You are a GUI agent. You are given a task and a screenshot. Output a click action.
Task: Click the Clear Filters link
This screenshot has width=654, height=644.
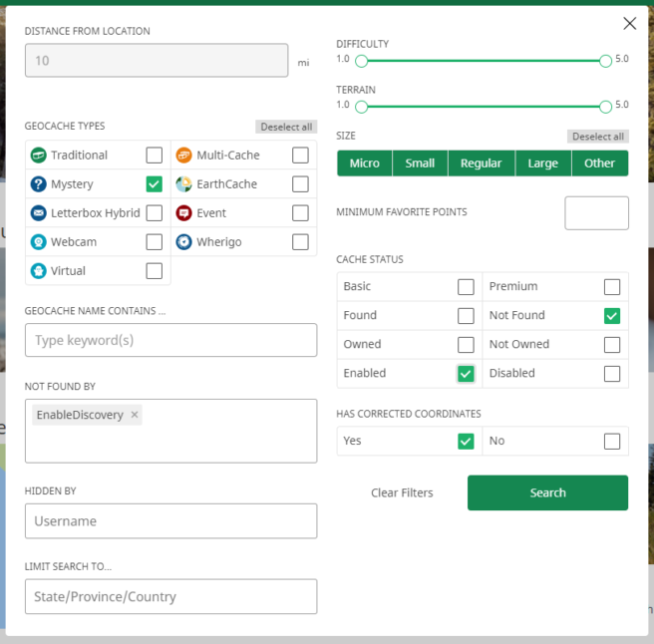[402, 493]
